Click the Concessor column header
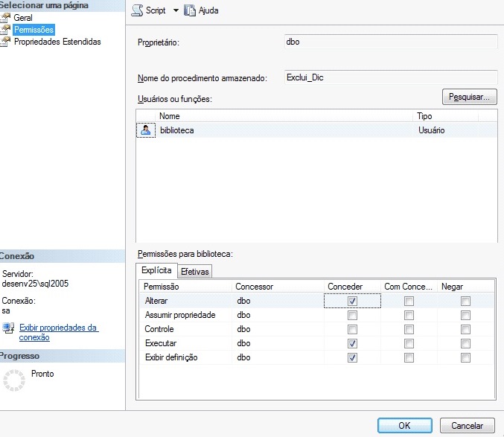504x437 pixels. [278, 287]
